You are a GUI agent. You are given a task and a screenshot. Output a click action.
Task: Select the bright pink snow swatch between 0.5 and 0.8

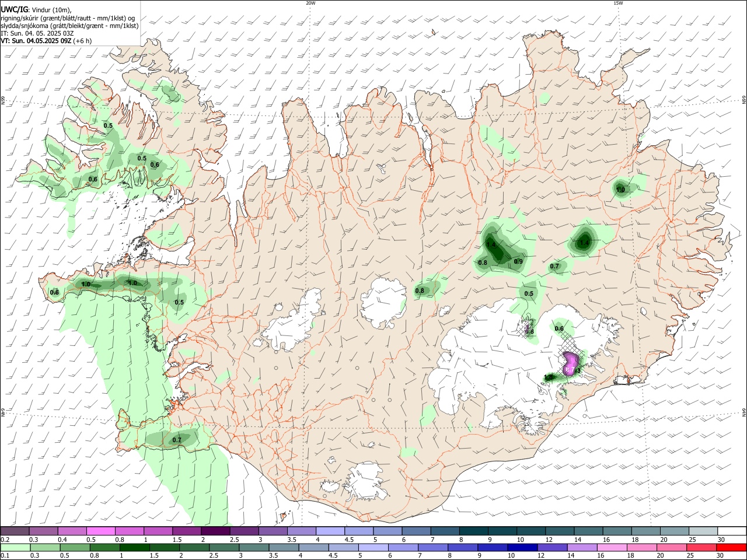click(101, 531)
